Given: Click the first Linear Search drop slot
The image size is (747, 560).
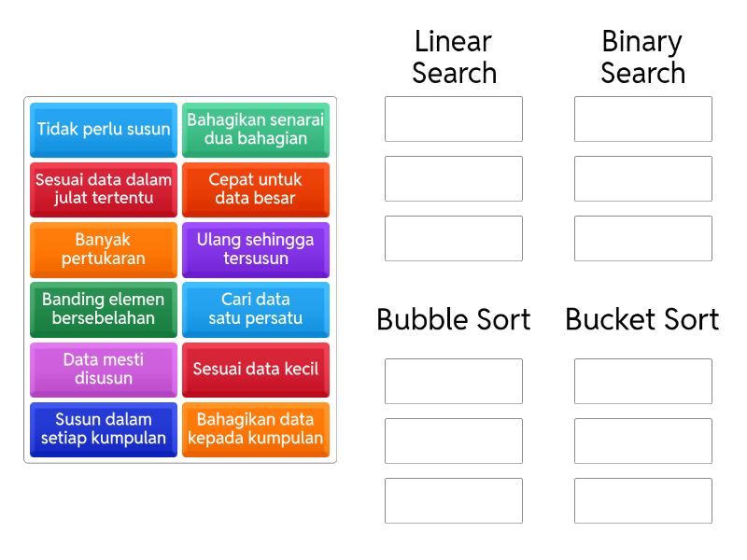Looking at the screenshot, I should 454,119.
